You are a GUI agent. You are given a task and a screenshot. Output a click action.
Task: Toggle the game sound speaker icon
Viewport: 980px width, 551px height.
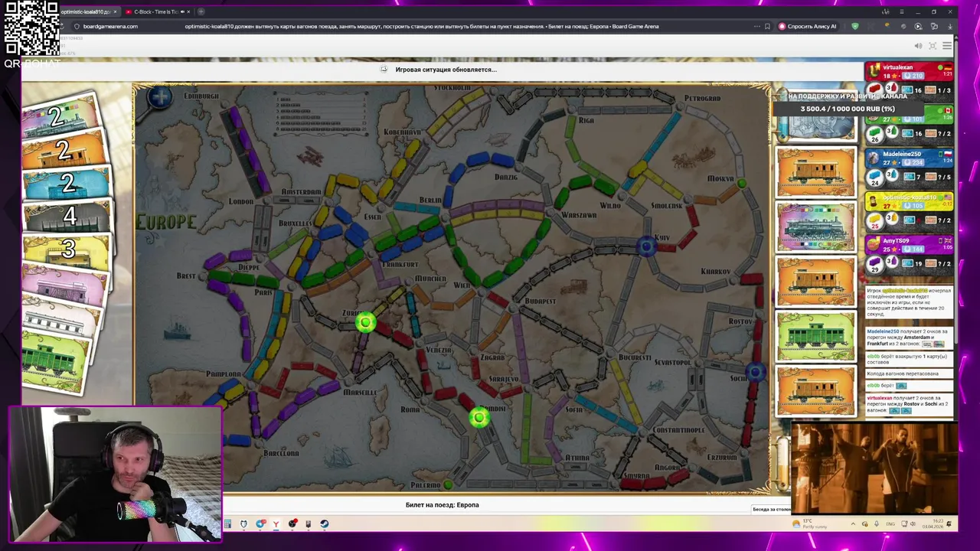918,46
